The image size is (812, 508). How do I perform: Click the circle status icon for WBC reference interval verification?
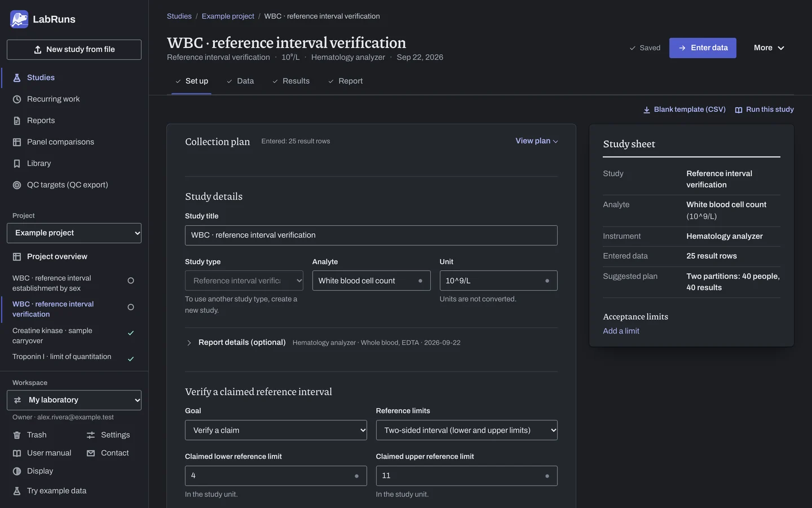[x=131, y=307]
